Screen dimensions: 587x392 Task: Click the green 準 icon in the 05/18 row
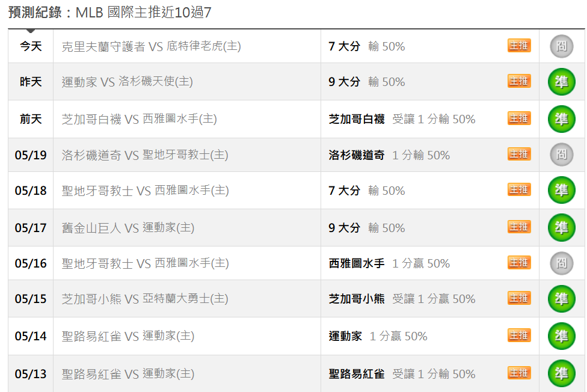pos(561,190)
